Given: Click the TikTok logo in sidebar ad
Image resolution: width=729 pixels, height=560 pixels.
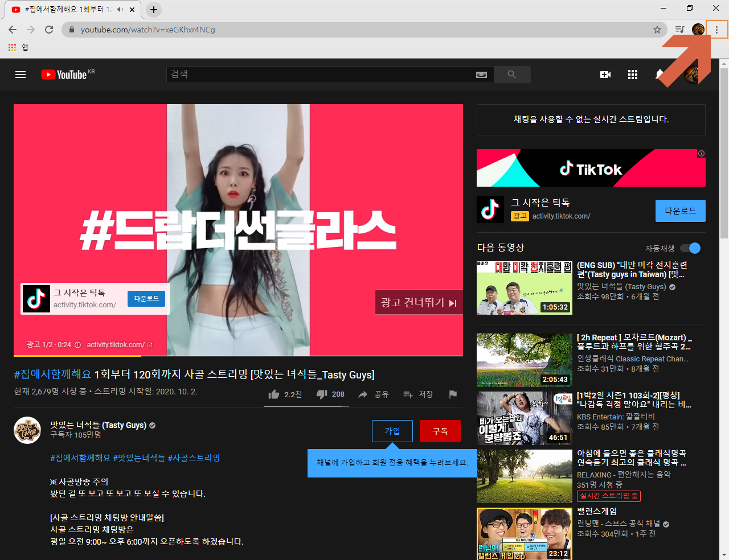Looking at the screenshot, I should pos(490,209).
